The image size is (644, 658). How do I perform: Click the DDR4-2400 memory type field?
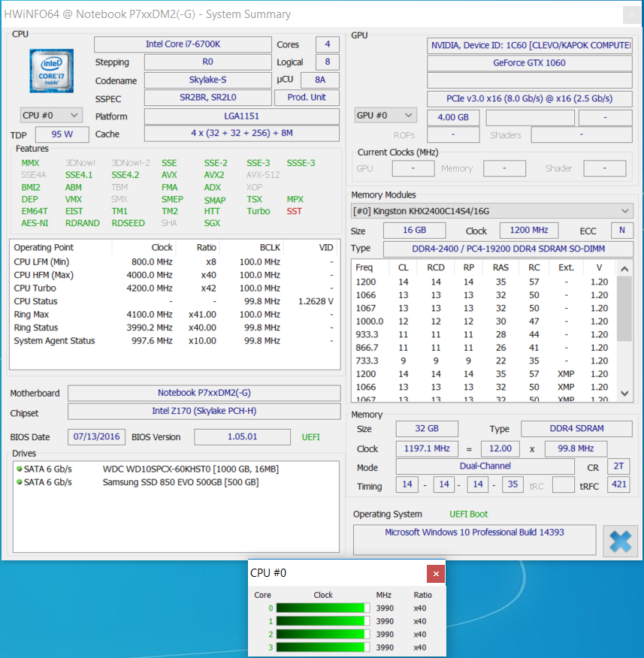click(508, 249)
